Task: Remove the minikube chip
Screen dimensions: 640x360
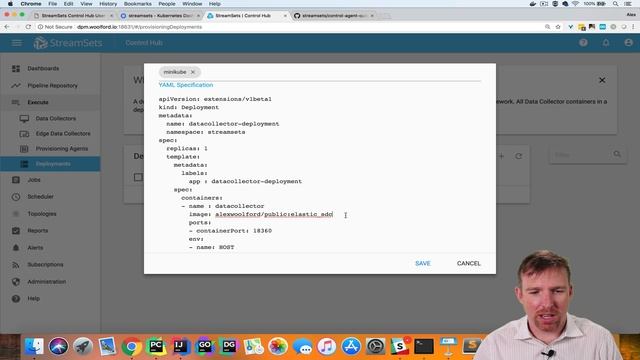Action: (x=193, y=72)
